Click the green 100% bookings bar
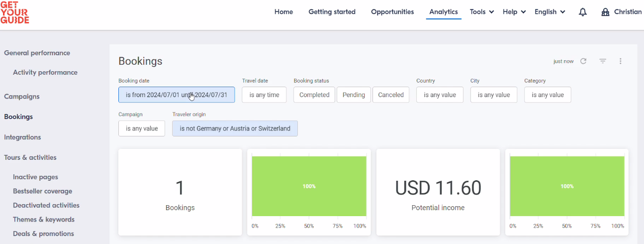This screenshot has height=244, width=644. [309, 186]
